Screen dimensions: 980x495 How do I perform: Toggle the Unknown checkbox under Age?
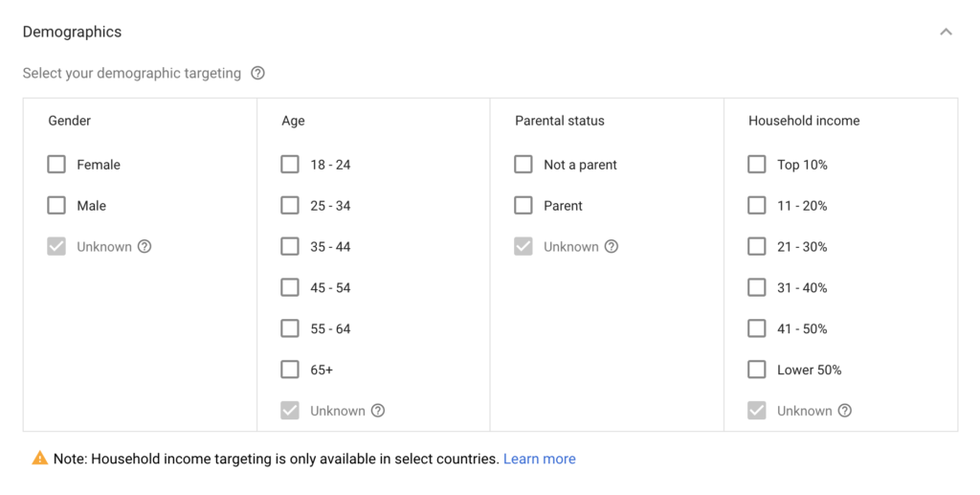[290, 411]
